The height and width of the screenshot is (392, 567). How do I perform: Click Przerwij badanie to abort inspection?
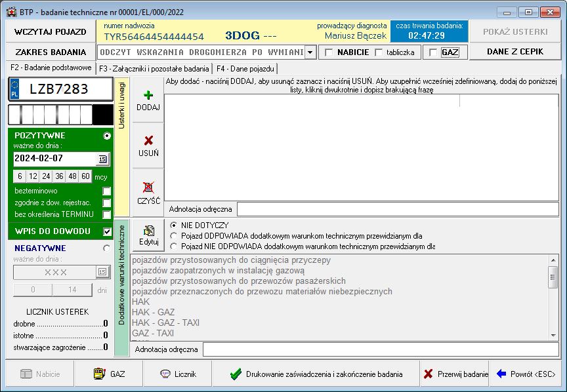[x=455, y=374]
